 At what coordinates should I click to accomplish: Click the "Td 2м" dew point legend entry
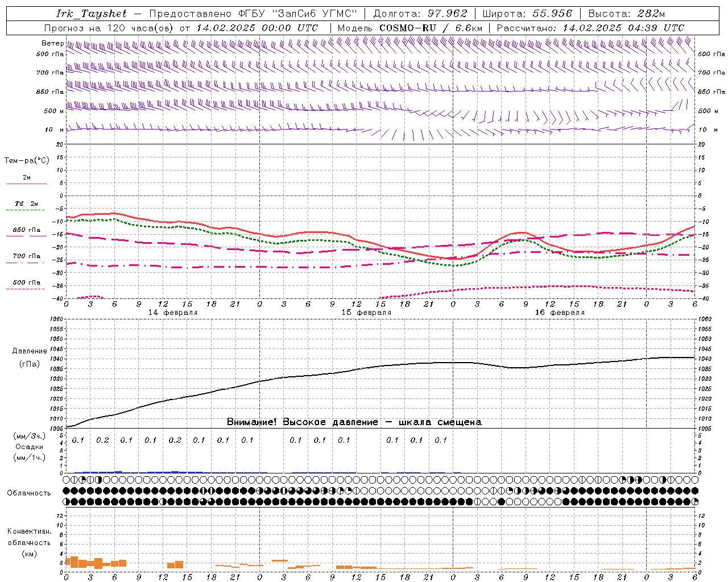coord(26,203)
